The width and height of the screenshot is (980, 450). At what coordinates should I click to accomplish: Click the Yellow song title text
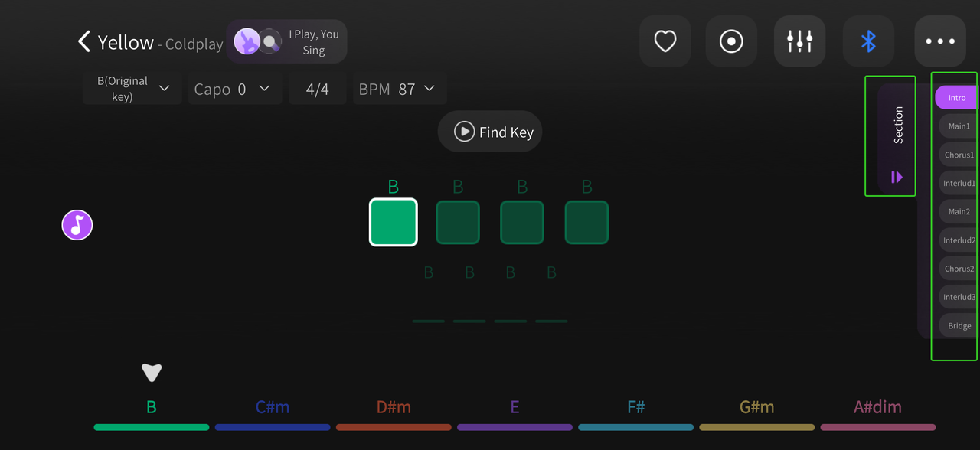point(126,42)
